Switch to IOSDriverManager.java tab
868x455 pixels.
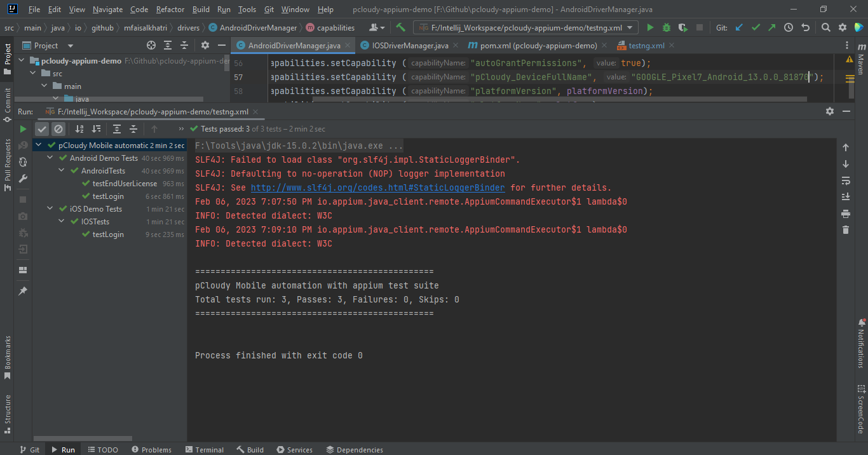click(x=410, y=46)
